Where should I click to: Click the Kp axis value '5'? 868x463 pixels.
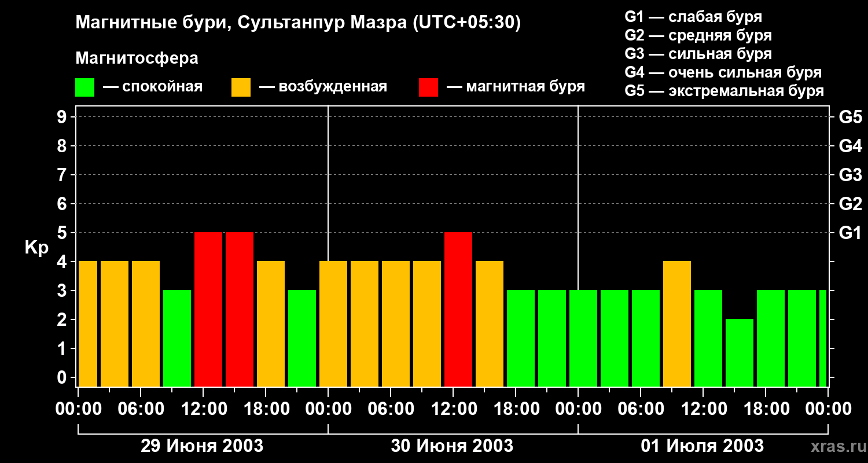(x=63, y=233)
